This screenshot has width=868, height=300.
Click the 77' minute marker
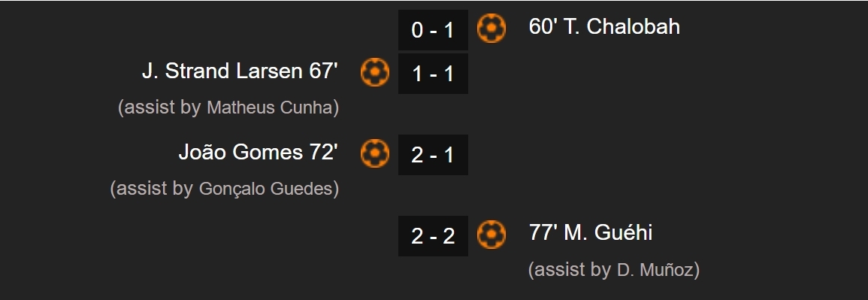point(543,232)
